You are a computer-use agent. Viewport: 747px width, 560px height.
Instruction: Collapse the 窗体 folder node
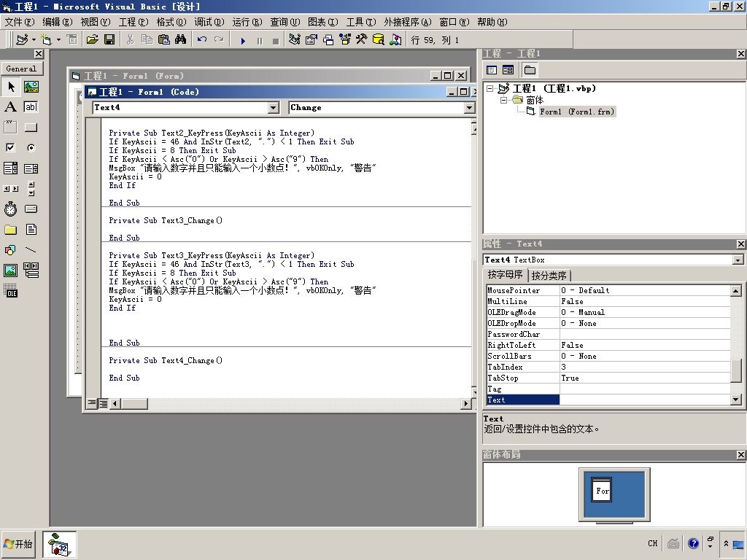point(503,100)
